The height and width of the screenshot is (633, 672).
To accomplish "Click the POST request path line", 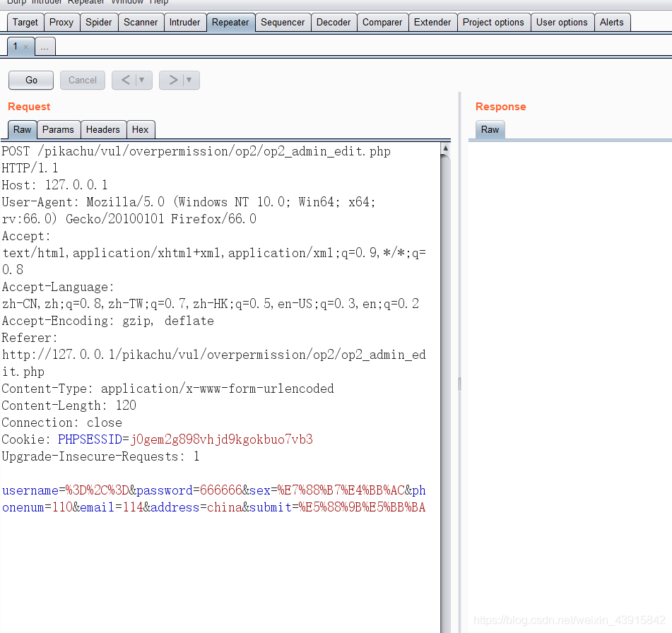I will click(x=196, y=152).
